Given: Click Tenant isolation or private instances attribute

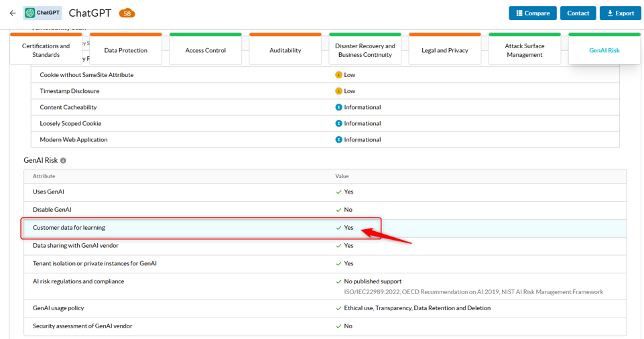Looking at the screenshot, I should [x=94, y=263].
